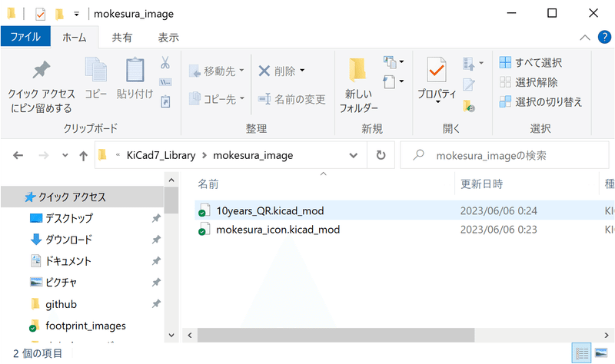615x364 pixels.
Task: Click Select none (選択解除)
Action: coord(528,82)
